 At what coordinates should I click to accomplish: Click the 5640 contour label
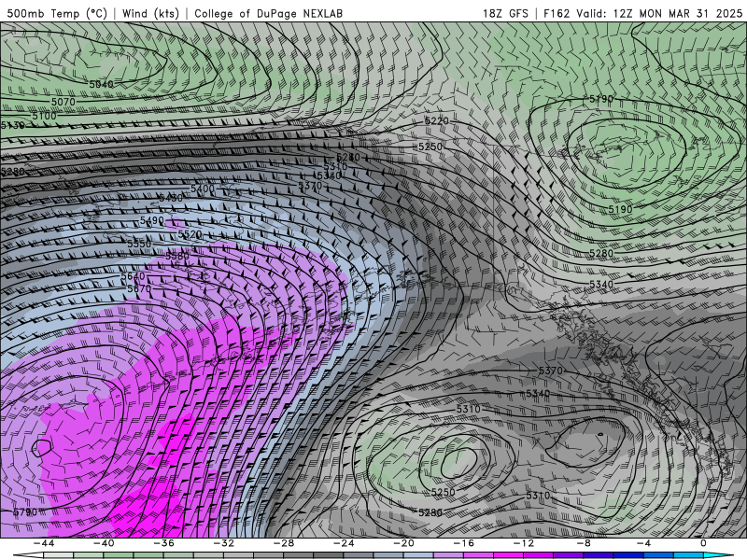coord(133,276)
